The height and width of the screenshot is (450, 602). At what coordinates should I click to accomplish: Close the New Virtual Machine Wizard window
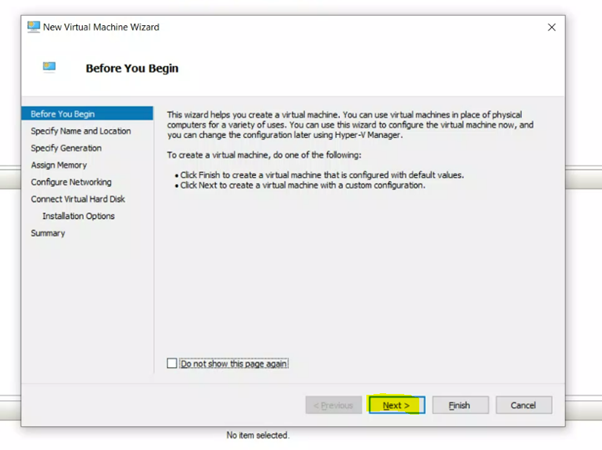551,27
